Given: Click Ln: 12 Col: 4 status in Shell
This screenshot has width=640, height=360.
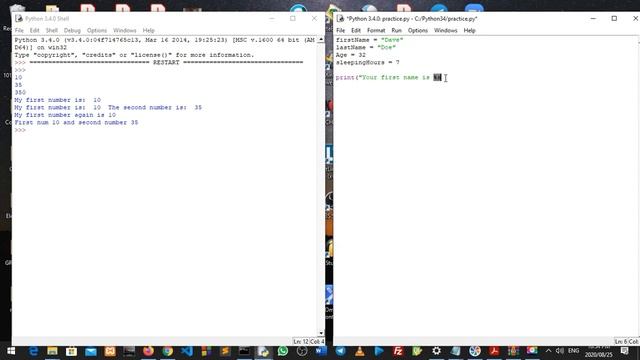Looking at the screenshot, I should (309, 341).
